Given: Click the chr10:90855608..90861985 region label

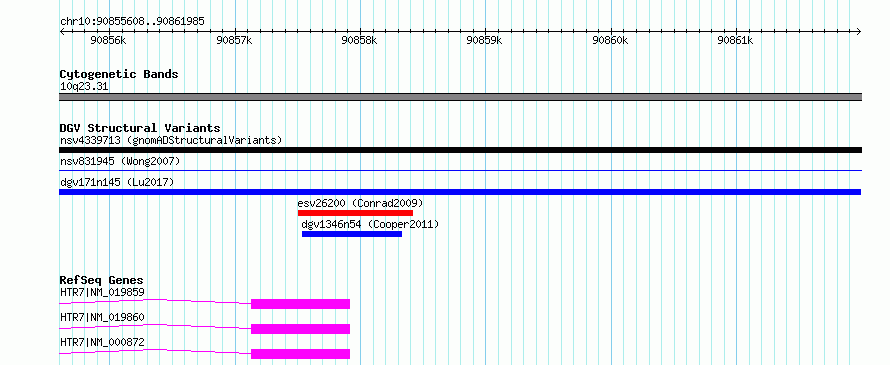Looking at the screenshot, I should click(x=132, y=22).
